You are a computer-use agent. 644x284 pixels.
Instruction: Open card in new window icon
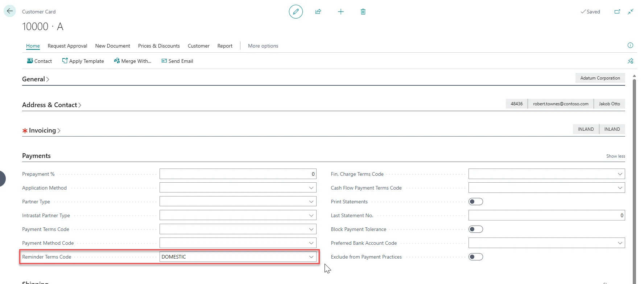(617, 12)
